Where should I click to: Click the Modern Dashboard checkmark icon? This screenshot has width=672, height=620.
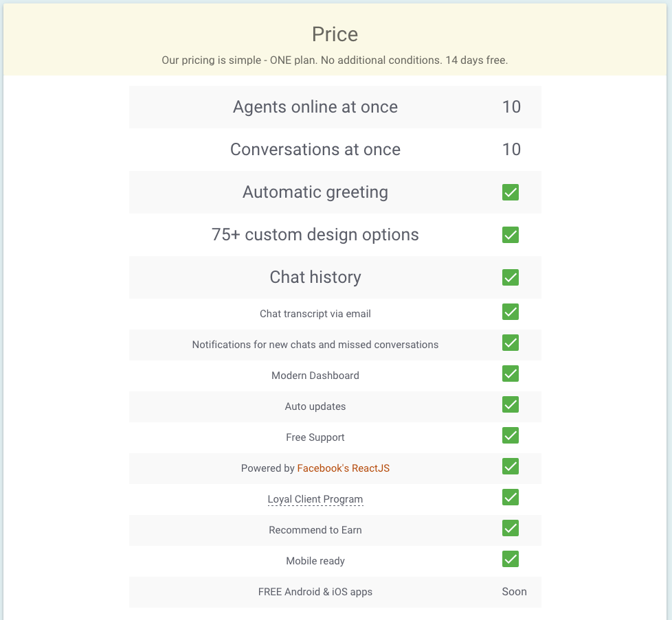tap(511, 374)
